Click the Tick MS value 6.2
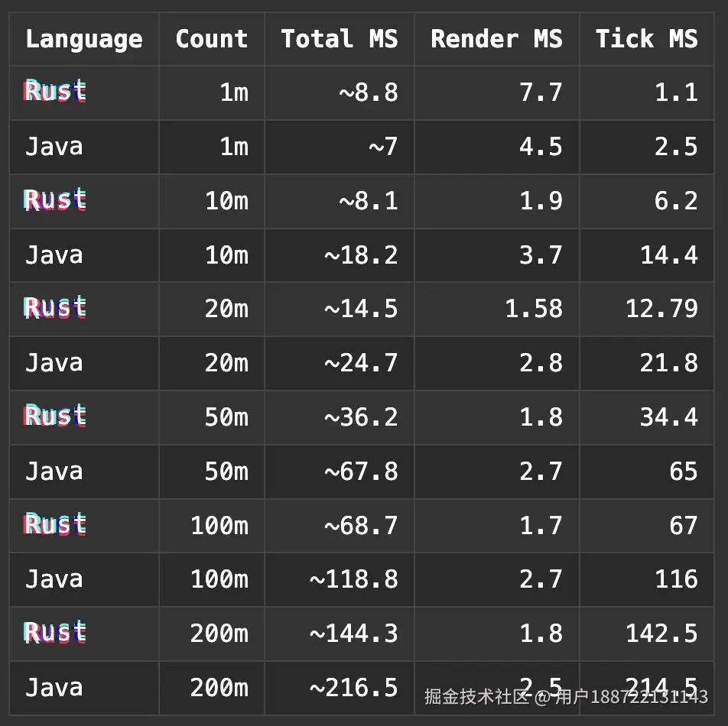The width and height of the screenshot is (728, 726). [677, 201]
